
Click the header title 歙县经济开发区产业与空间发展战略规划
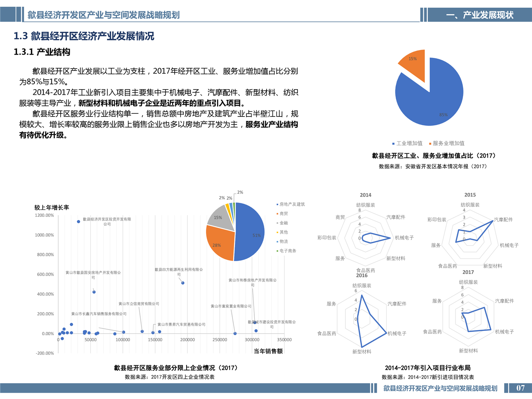coord(103,15)
